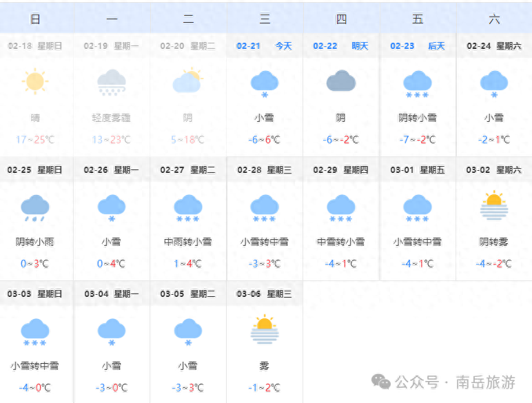532x403 pixels.
Task: Click the haze icon for 02-19
Action: click(x=112, y=83)
